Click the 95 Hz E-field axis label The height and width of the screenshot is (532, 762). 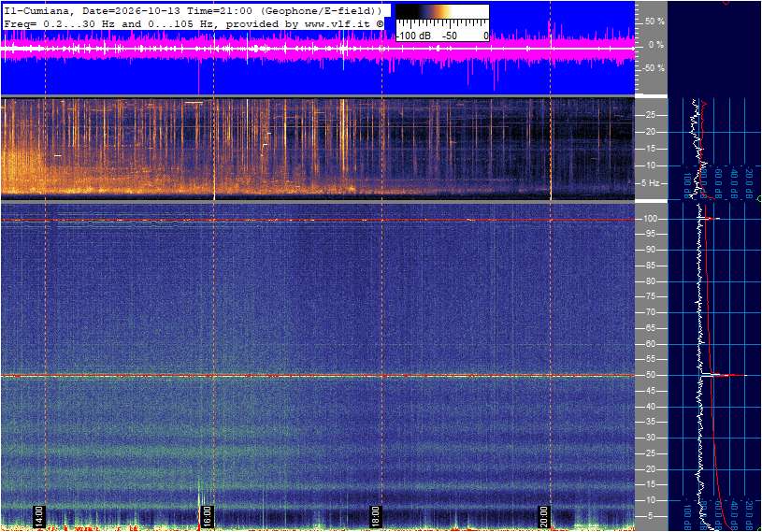click(x=651, y=234)
